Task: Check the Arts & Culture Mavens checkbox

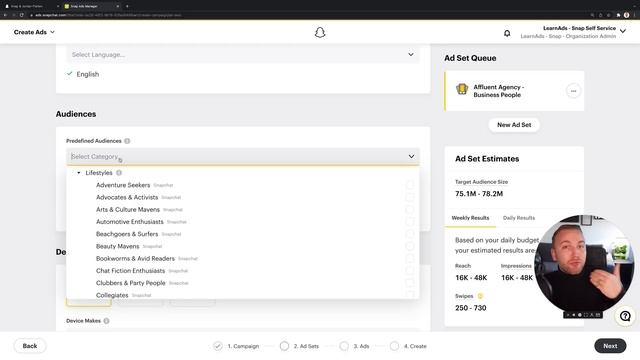Action: 410,209
